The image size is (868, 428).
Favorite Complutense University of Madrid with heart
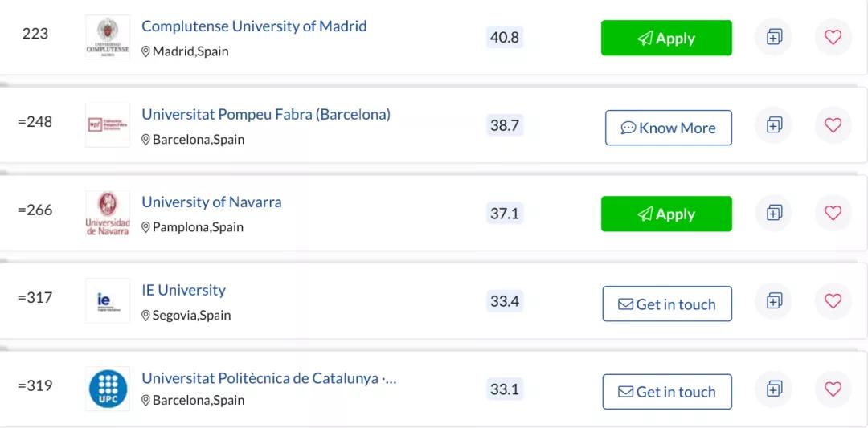833,37
